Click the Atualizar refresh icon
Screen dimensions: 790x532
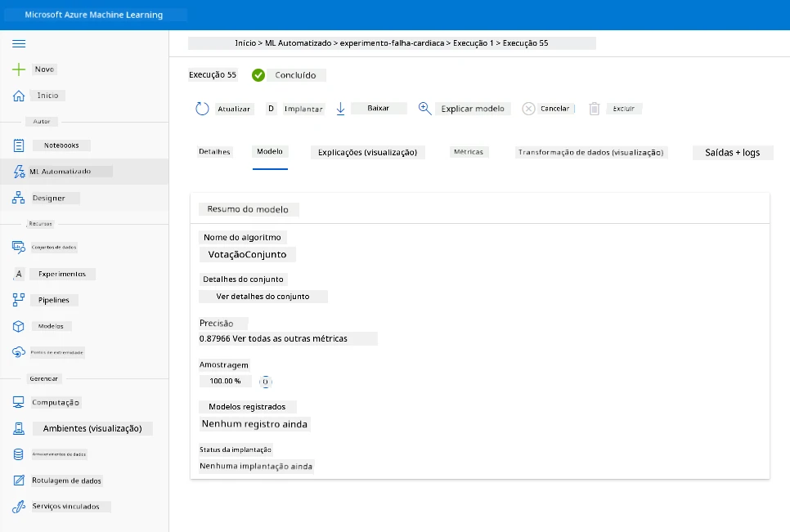202,109
